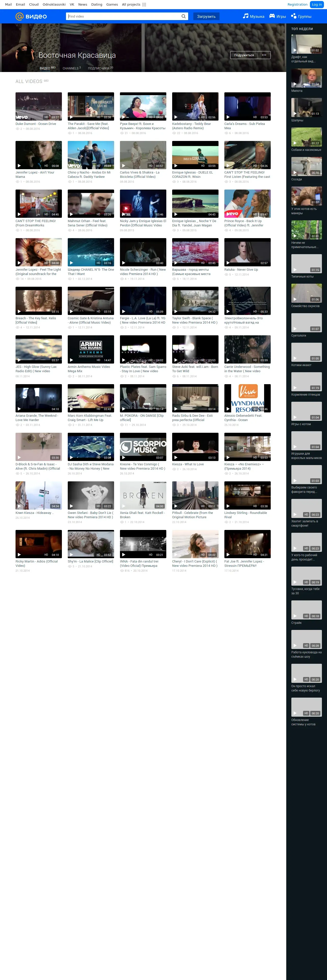Click the search magnifier icon

(183, 16)
